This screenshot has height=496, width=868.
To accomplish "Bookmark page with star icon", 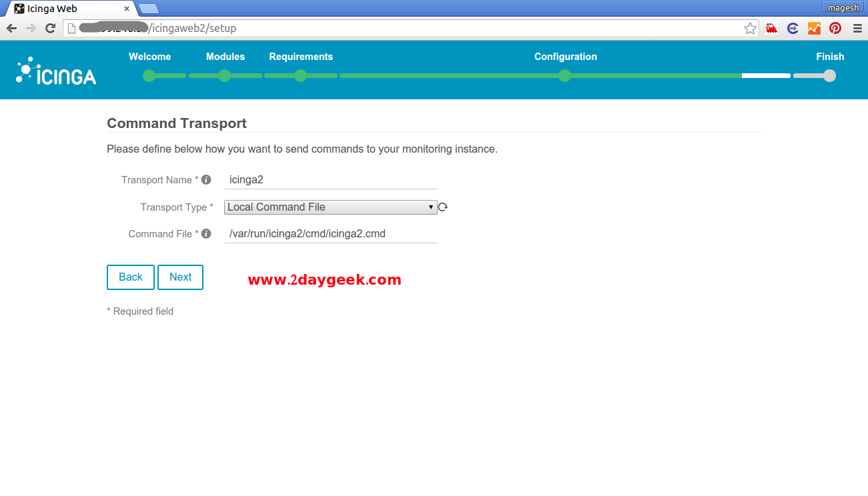I will point(751,28).
